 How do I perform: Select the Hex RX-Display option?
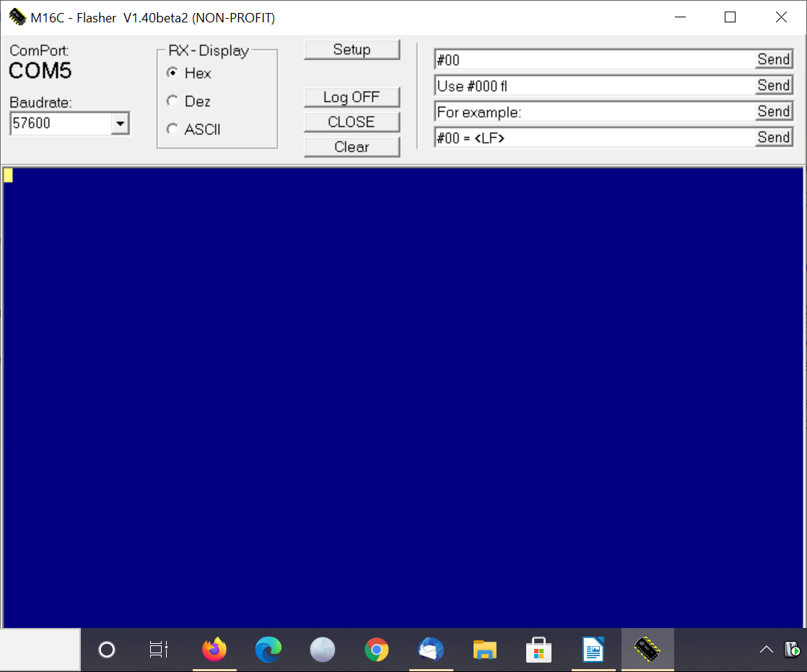click(x=173, y=73)
